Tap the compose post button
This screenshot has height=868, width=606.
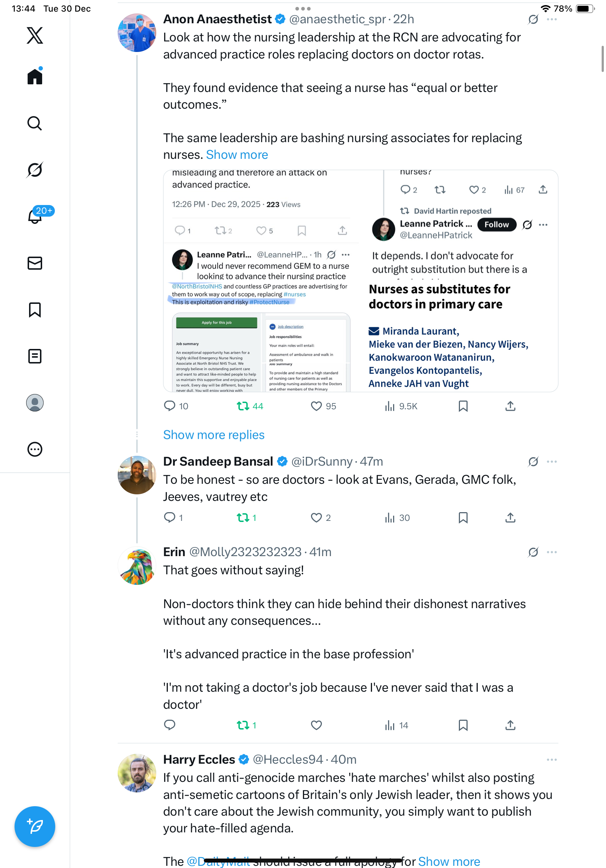tap(35, 827)
